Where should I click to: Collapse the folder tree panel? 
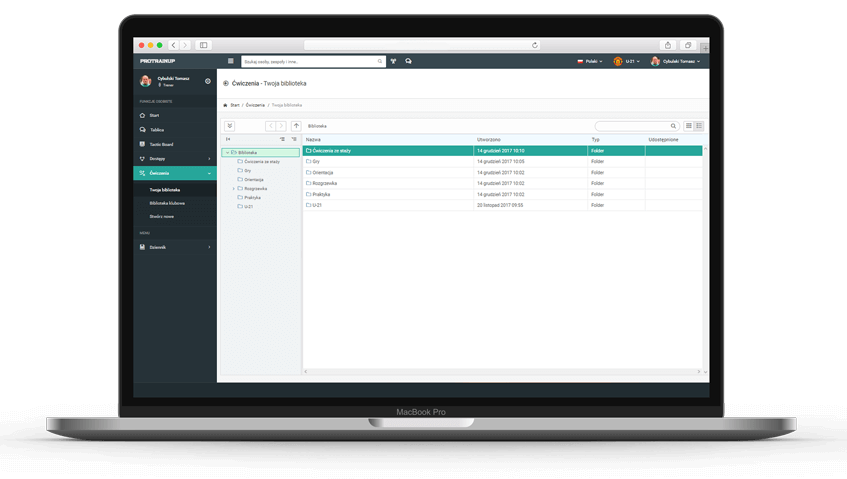click(x=229, y=139)
